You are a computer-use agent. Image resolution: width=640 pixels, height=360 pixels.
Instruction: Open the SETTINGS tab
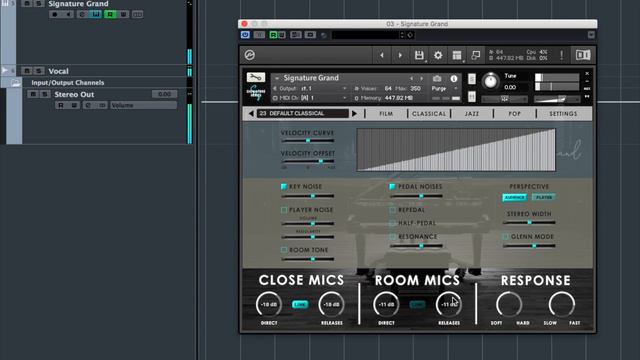(563, 114)
